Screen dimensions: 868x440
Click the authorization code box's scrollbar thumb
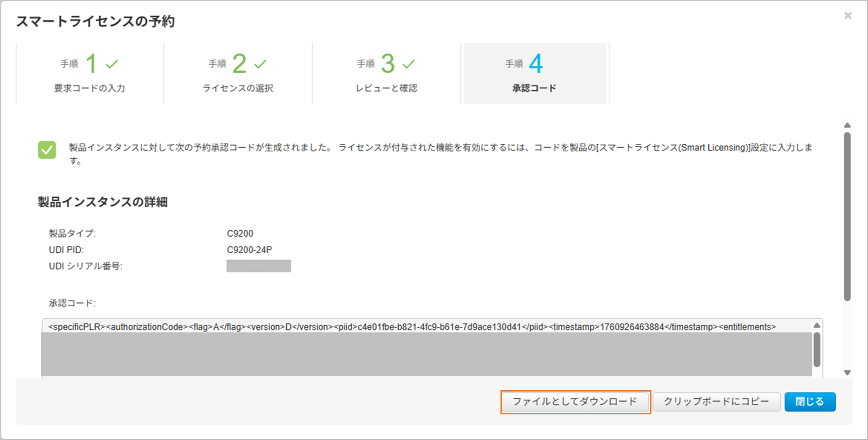[817, 349]
